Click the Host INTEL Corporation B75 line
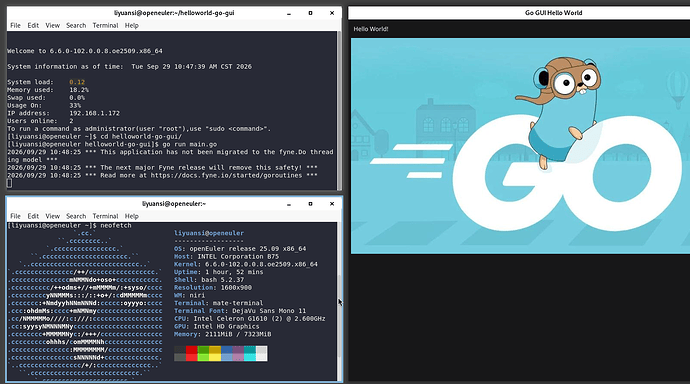 (x=226, y=256)
